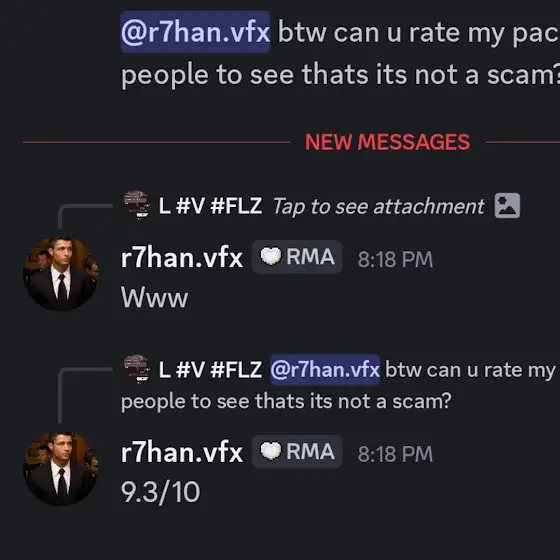560x560 pixels.
Task: Open the RMA server tag on the 9.3/10 message
Action: tap(297, 451)
